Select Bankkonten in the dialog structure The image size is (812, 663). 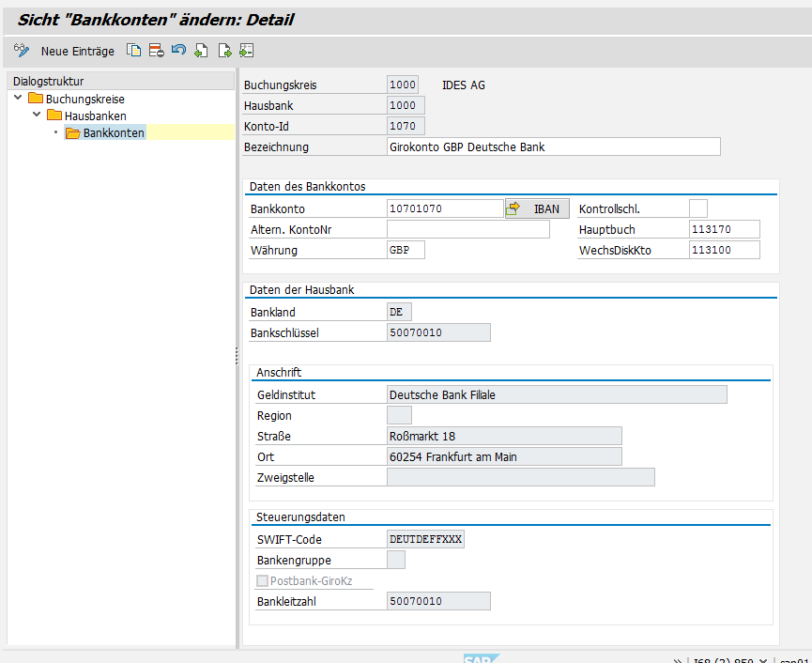114,132
